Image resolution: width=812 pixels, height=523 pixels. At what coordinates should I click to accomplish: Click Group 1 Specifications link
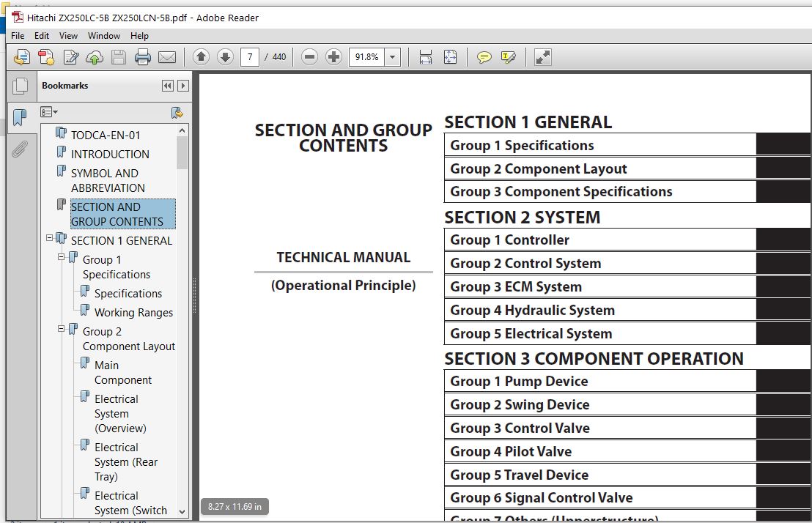(522, 146)
